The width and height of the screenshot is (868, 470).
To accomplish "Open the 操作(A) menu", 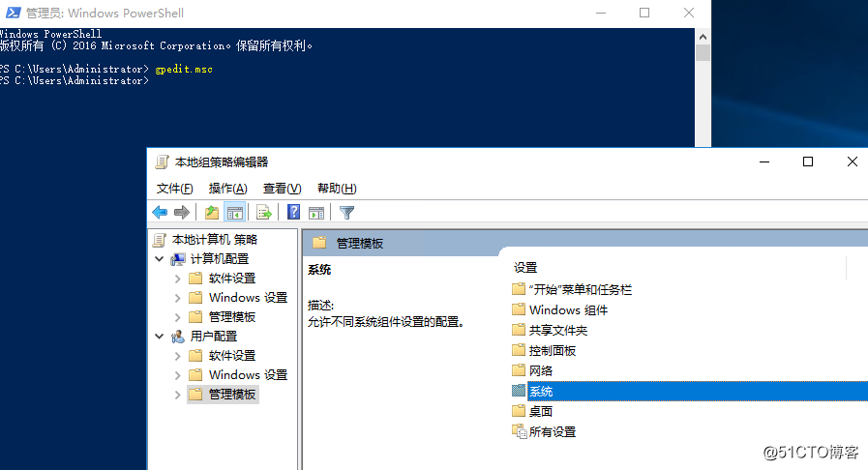I will point(227,189).
